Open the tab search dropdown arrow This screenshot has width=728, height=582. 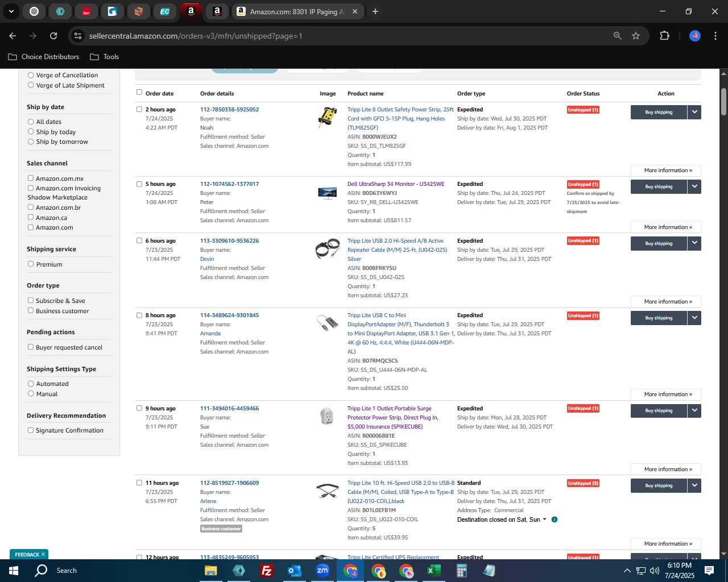click(11, 11)
